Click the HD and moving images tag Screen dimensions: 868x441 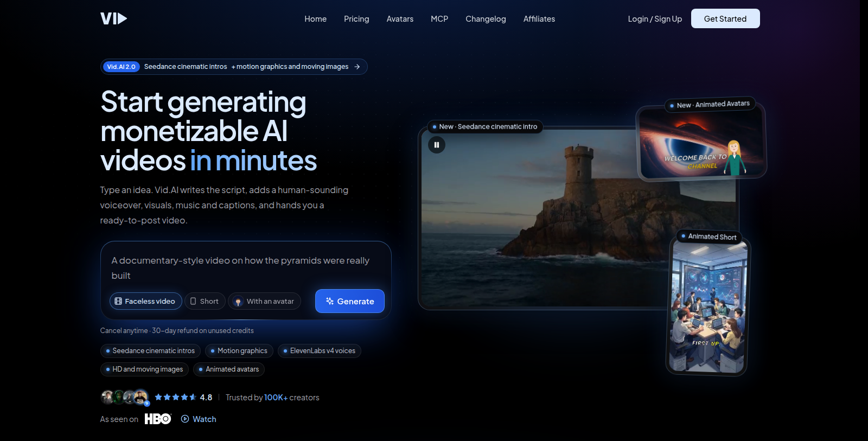[145, 369]
